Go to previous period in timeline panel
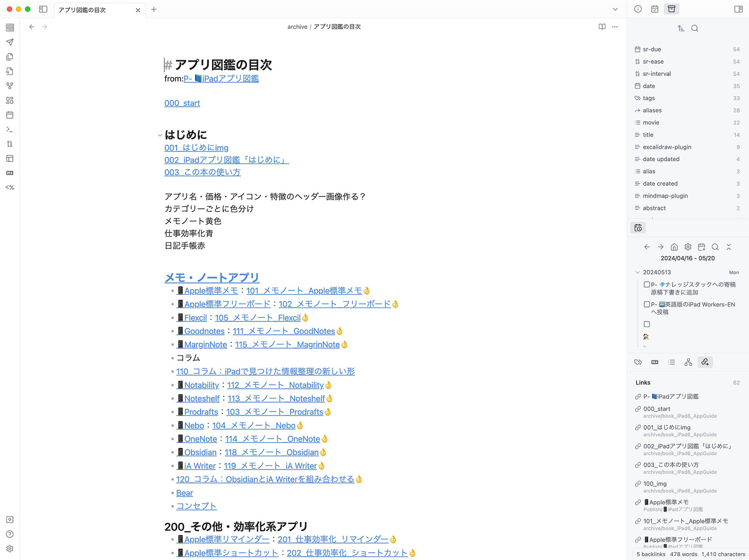The image size is (749, 560). (x=647, y=247)
